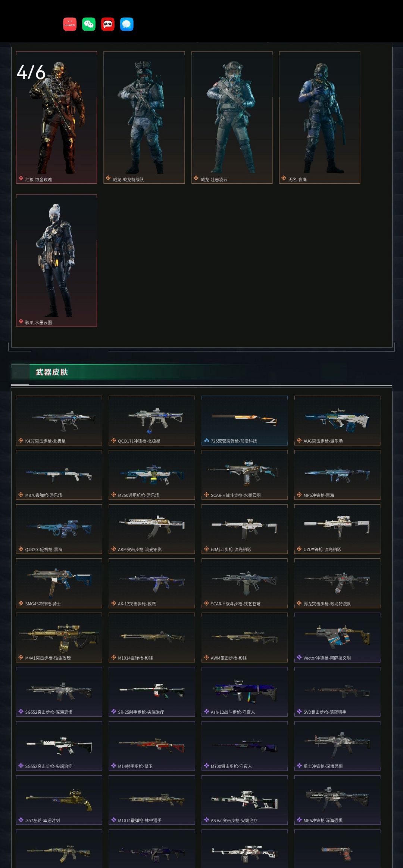Open the green WeChat icon
Image resolution: width=403 pixels, height=868 pixels.
click(89, 24)
